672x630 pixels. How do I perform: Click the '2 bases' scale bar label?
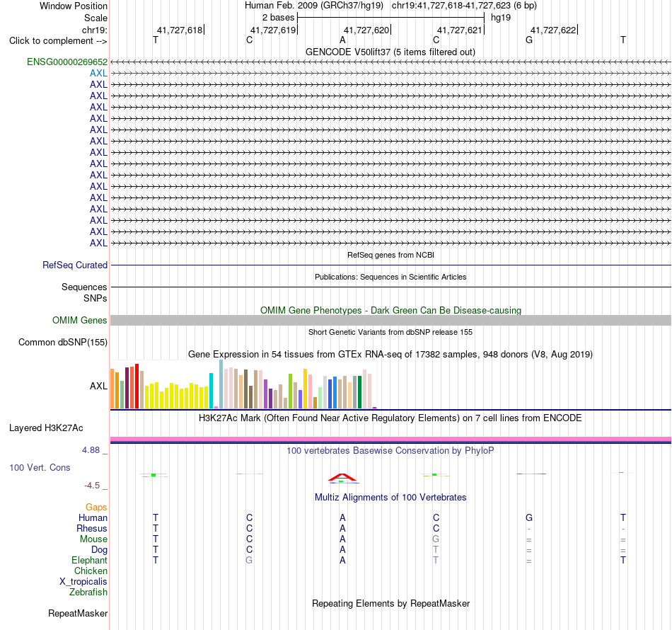279,18
